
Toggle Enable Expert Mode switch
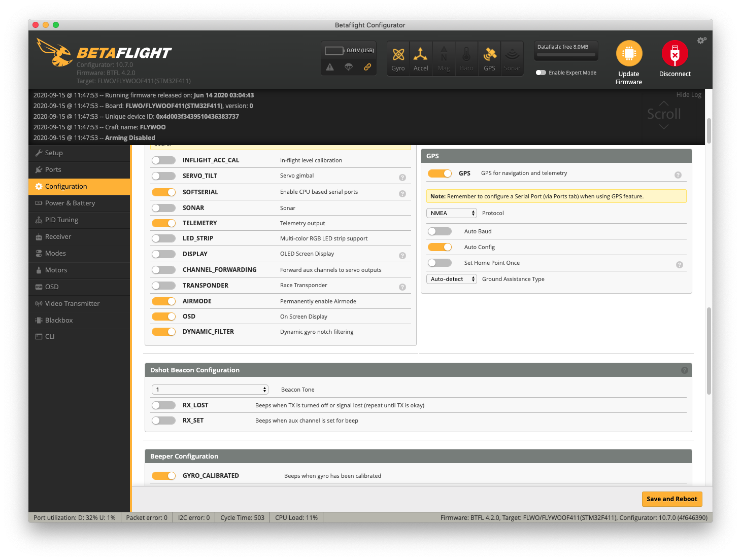(541, 73)
